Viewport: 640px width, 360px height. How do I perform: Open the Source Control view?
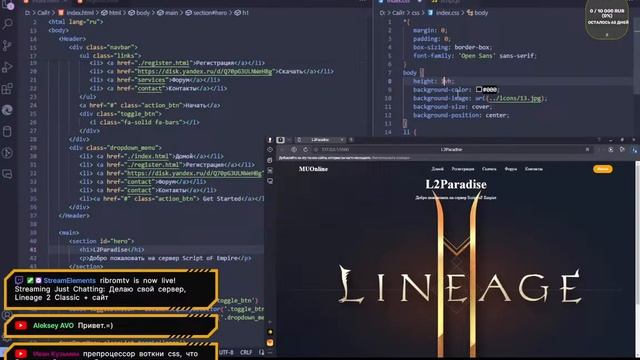[8, 46]
